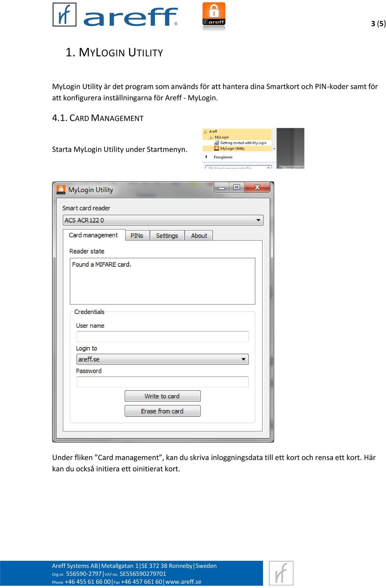Screen dimensions: 386x588
Task: Click the Erase from card button
Action: [x=162, y=411]
